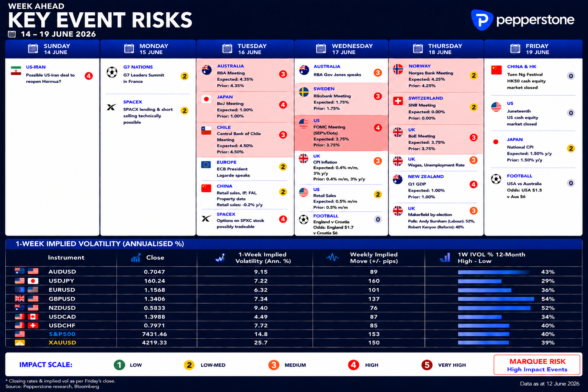Click the Iran flag beside US-Iran
Screen dimensions: 588x392
[16, 70]
